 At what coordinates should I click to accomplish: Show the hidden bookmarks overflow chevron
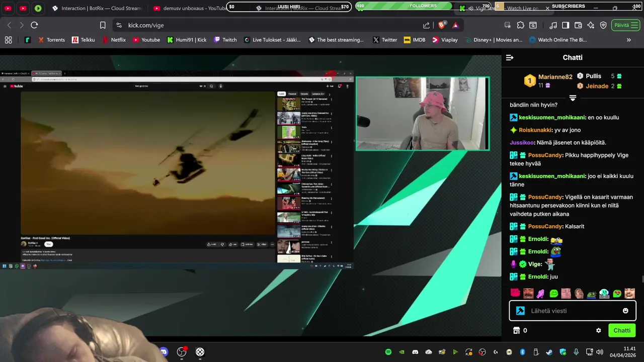tap(629, 40)
